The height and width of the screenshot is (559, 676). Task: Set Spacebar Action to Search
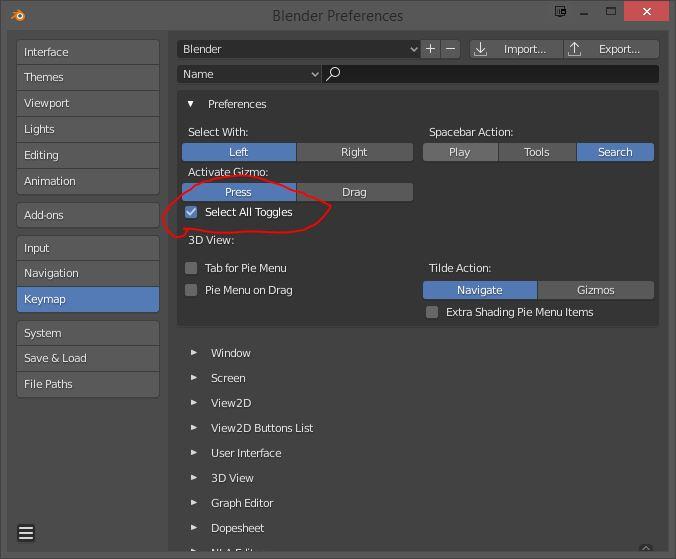[x=615, y=152]
